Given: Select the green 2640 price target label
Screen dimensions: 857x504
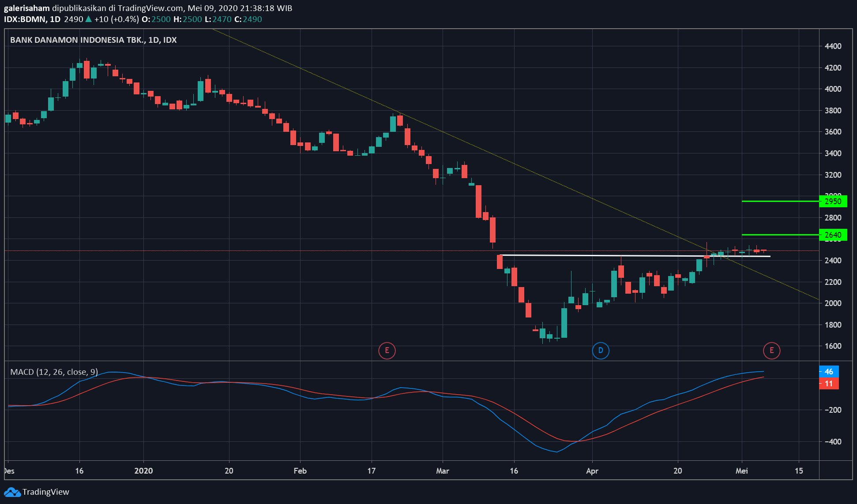Looking at the screenshot, I should (833, 235).
